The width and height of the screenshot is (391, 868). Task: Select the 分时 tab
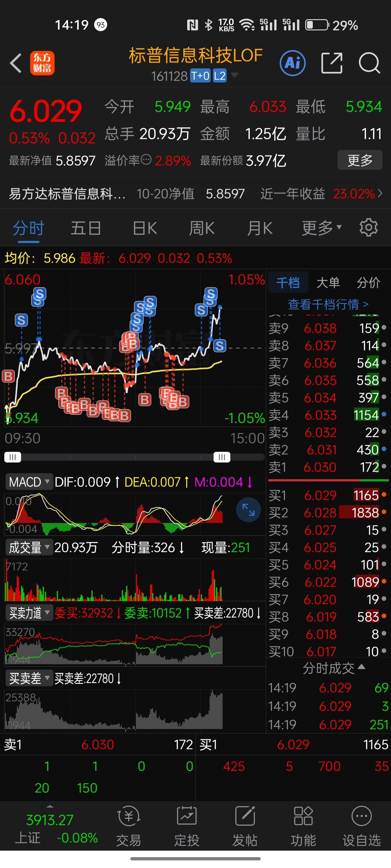click(x=29, y=228)
